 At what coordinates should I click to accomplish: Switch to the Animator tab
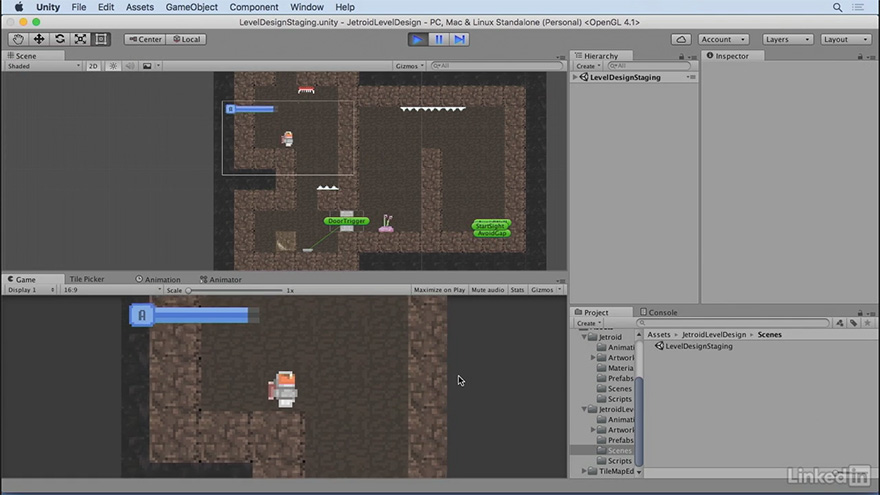pyautogui.click(x=221, y=279)
